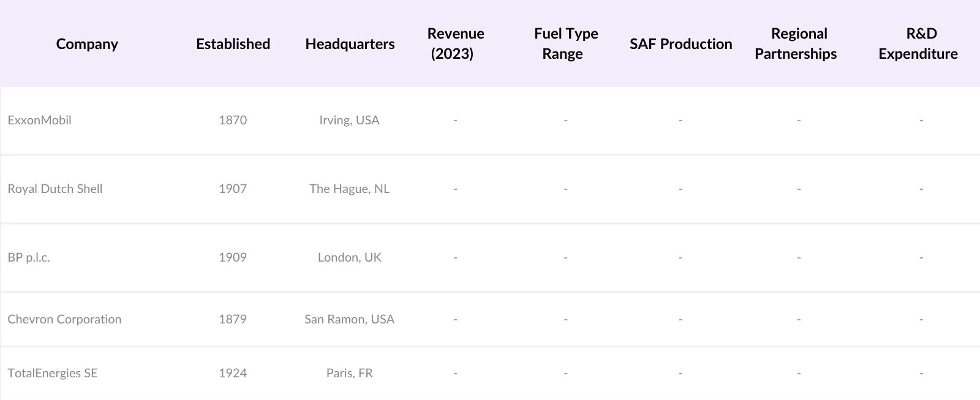This screenshot has width=980, height=400.
Task: Click the Fuel Type Range header
Action: [x=565, y=43]
